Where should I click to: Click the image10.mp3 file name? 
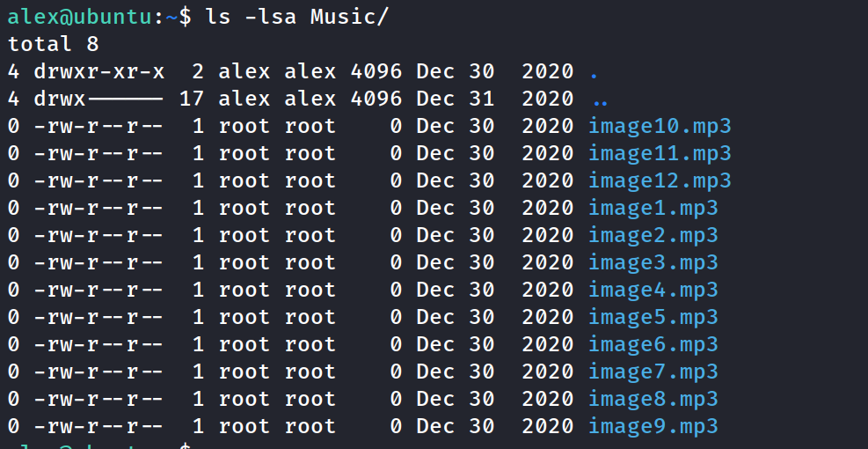pos(660,126)
